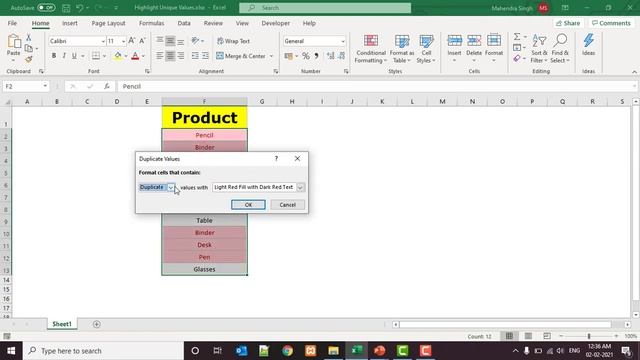Click Merge & Center
Screen dimensions: 640x360
241,56
